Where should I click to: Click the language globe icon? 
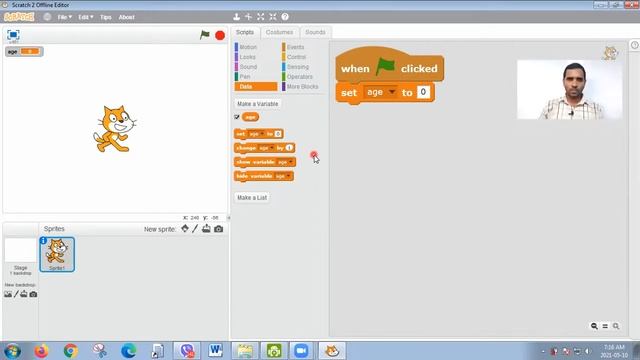[47, 17]
